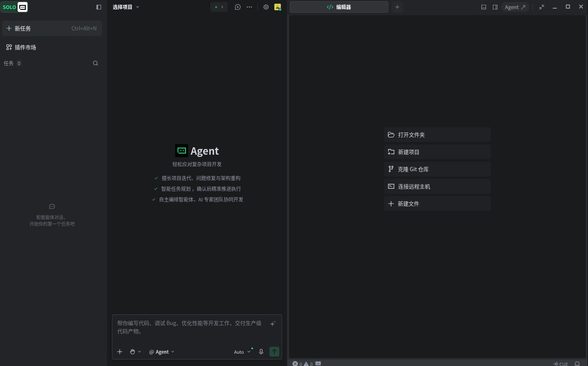The image size is (588, 366).
Task: Open the three-dot more options menu
Action: 249,7
